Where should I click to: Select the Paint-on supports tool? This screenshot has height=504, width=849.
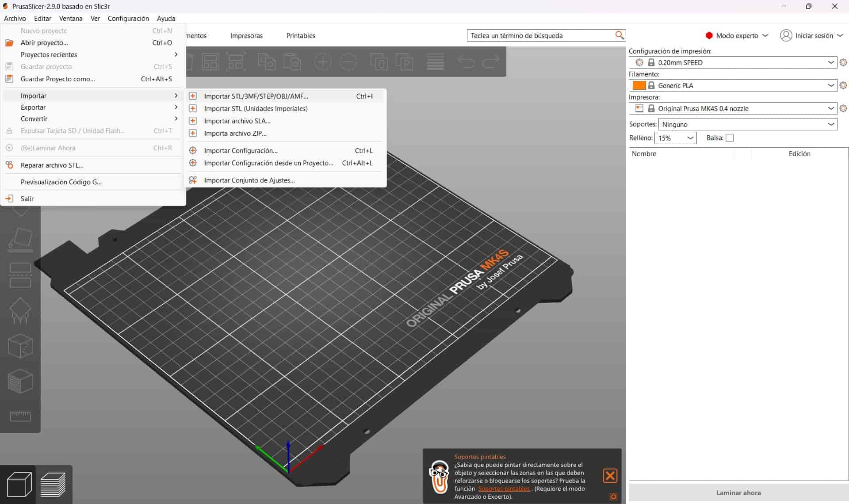(x=20, y=310)
